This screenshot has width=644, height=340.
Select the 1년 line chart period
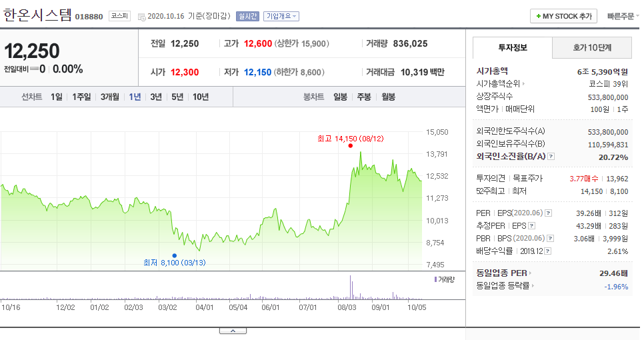135,97
